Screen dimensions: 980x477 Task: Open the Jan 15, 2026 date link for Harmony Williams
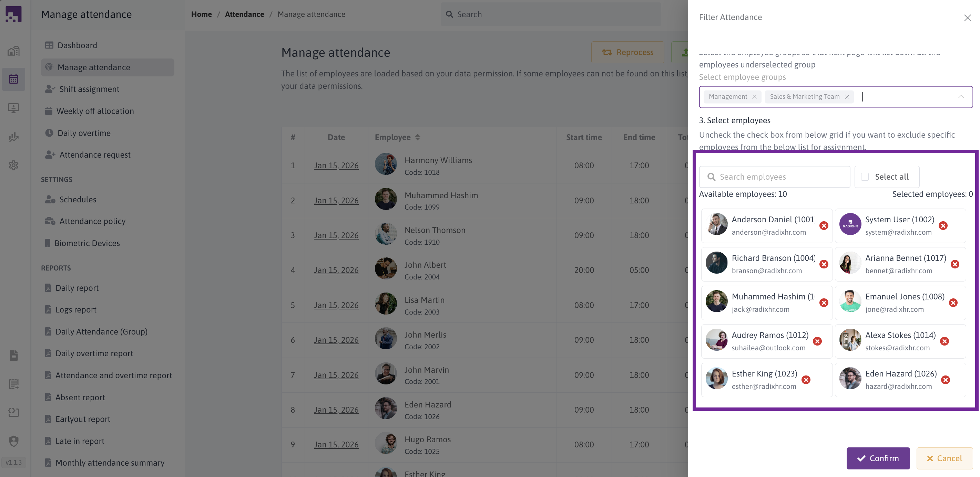336,165
